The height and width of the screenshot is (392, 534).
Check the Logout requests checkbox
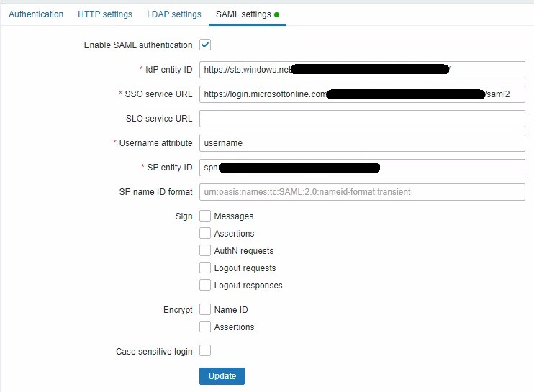tap(205, 268)
